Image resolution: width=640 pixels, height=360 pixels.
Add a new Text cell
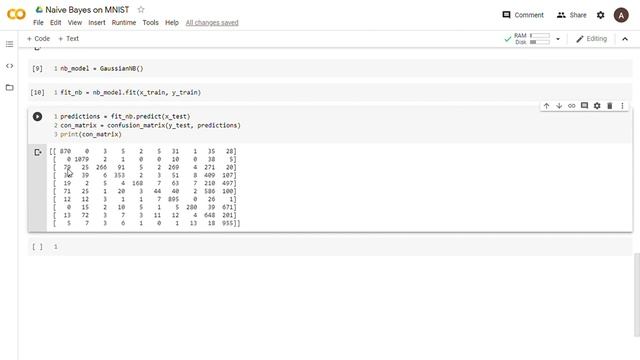(x=69, y=39)
